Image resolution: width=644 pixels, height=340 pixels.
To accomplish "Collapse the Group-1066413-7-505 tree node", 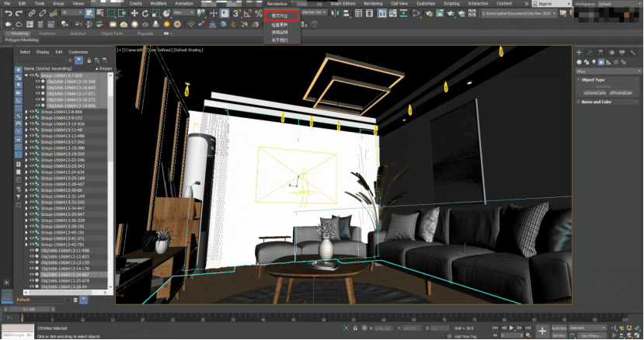I will [26, 76].
